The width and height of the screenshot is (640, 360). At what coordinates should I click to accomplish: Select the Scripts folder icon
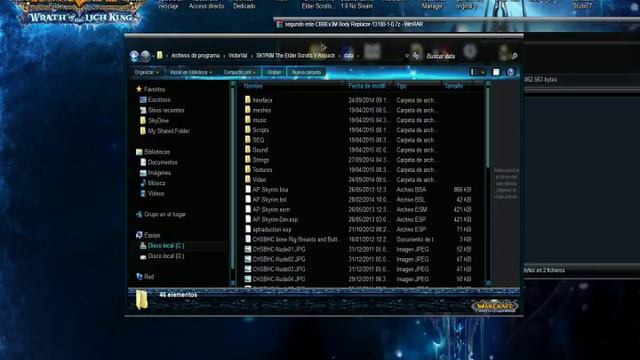pos(248,129)
